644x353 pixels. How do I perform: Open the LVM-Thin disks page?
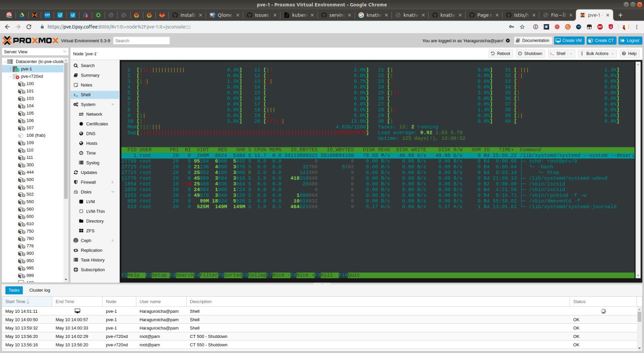click(x=96, y=211)
